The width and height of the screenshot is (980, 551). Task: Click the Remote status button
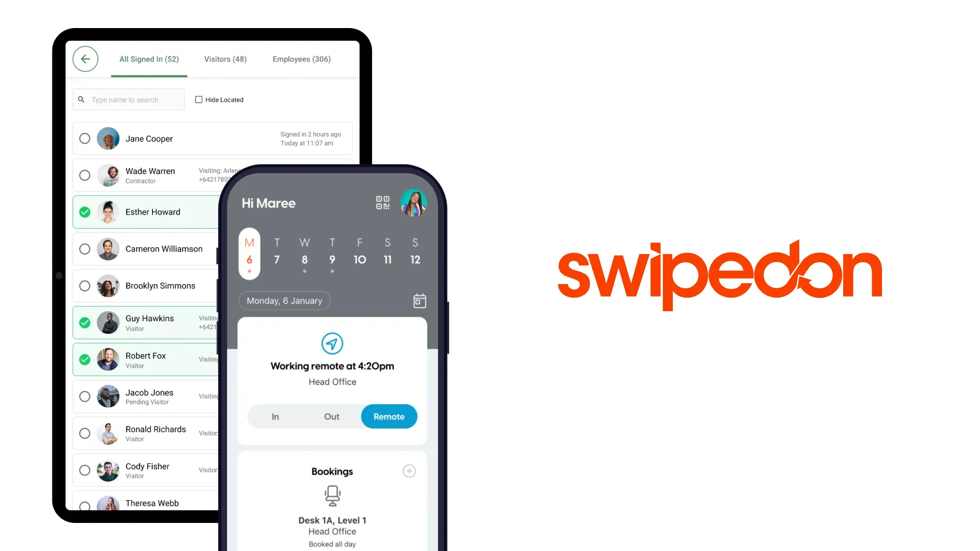tap(389, 416)
